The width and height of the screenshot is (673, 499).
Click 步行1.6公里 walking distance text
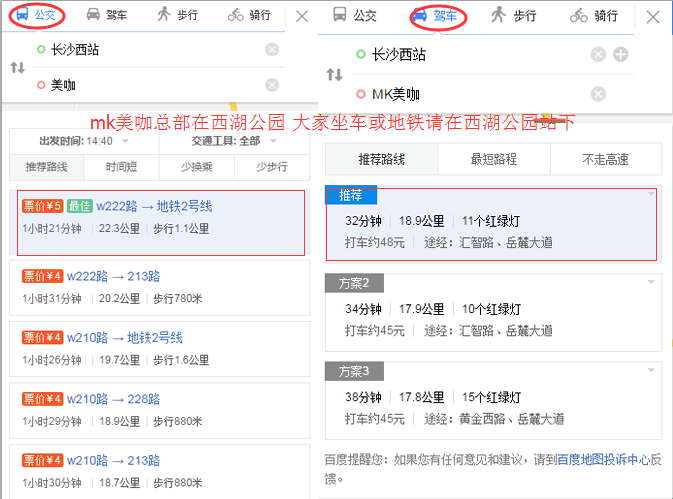coord(181,360)
